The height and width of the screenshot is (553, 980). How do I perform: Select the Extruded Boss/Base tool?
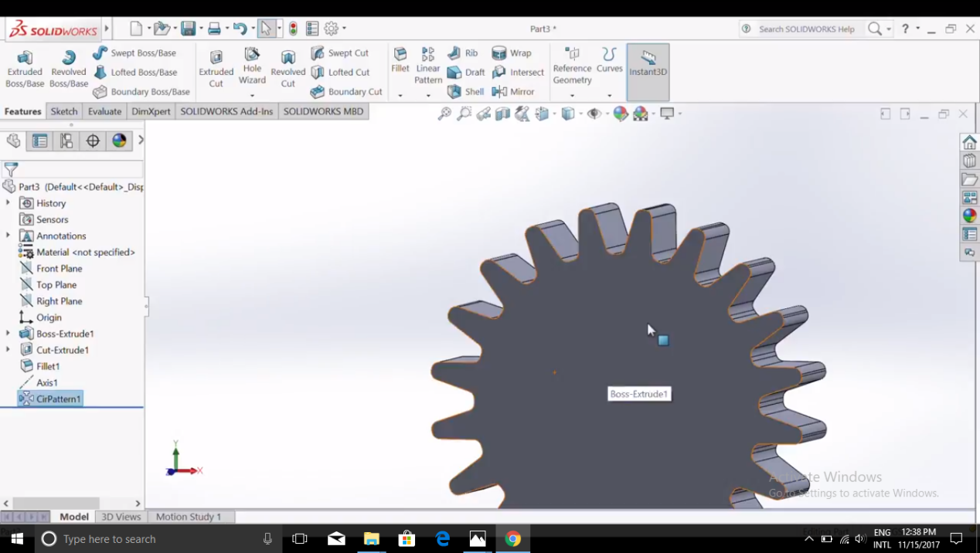[x=25, y=69]
